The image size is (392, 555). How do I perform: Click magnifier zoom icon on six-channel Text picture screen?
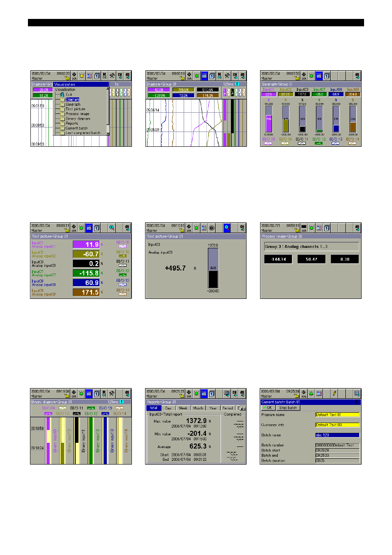coord(111,227)
